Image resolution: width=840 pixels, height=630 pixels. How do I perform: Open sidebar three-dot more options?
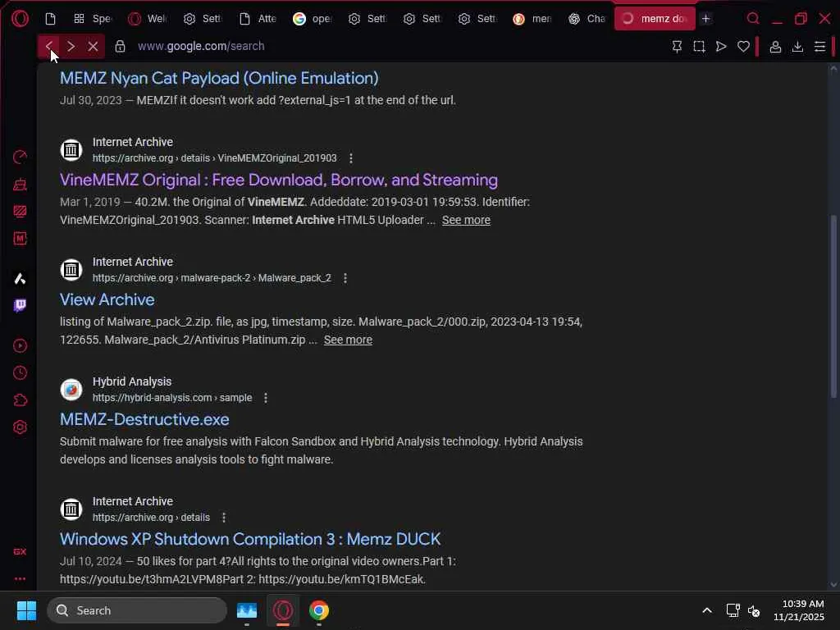[x=20, y=578]
